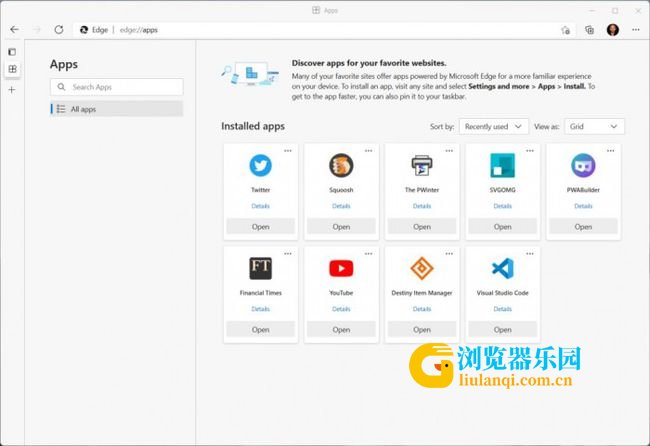This screenshot has width=650, height=446.
Task: View Details for Financial Times
Action: [x=260, y=309]
